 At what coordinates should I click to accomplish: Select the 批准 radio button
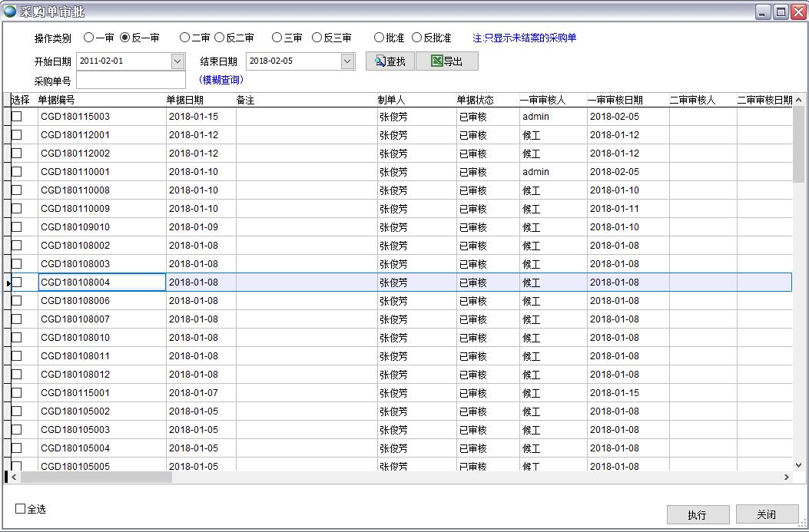coord(380,38)
